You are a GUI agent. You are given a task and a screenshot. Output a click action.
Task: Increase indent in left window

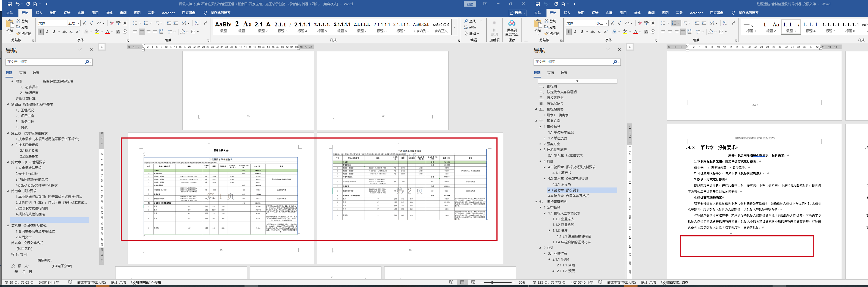175,23
